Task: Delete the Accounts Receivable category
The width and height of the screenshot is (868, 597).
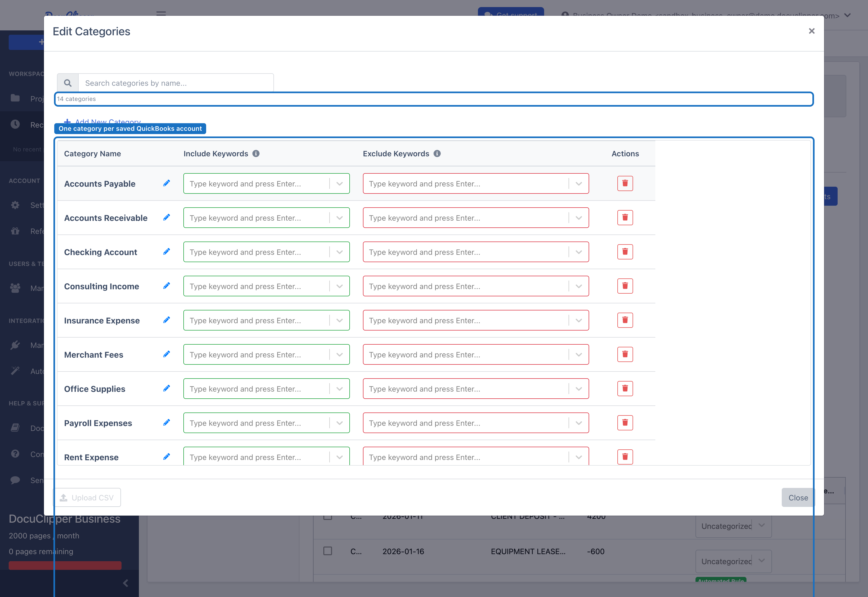Action: (625, 217)
